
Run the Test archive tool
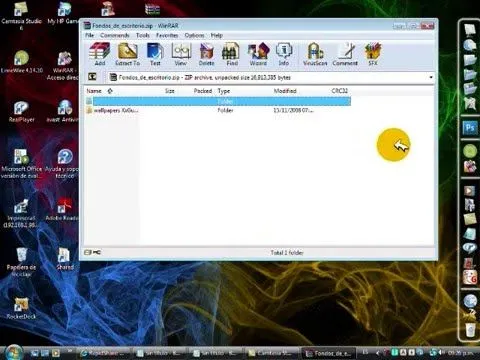pyautogui.click(x=155, y=54)
